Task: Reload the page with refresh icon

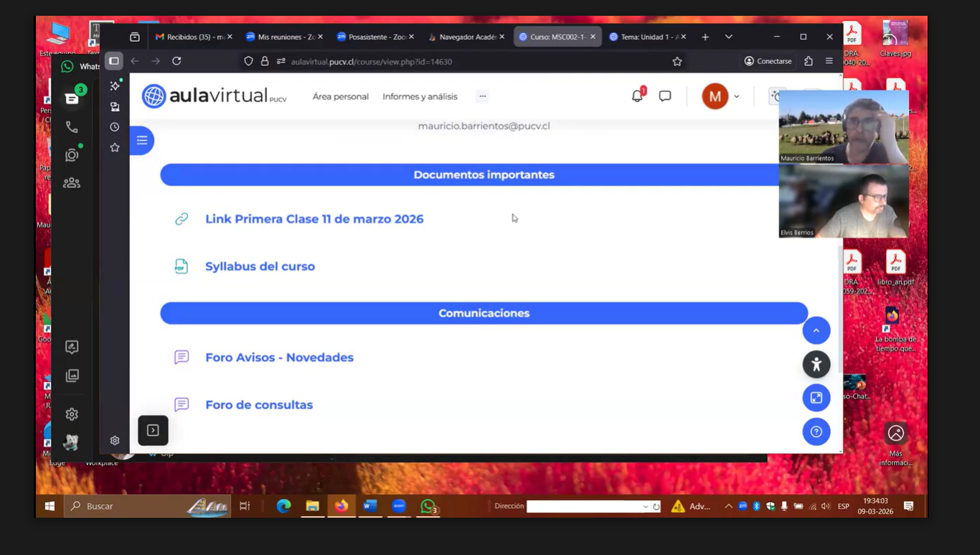Action: [176, 61]
